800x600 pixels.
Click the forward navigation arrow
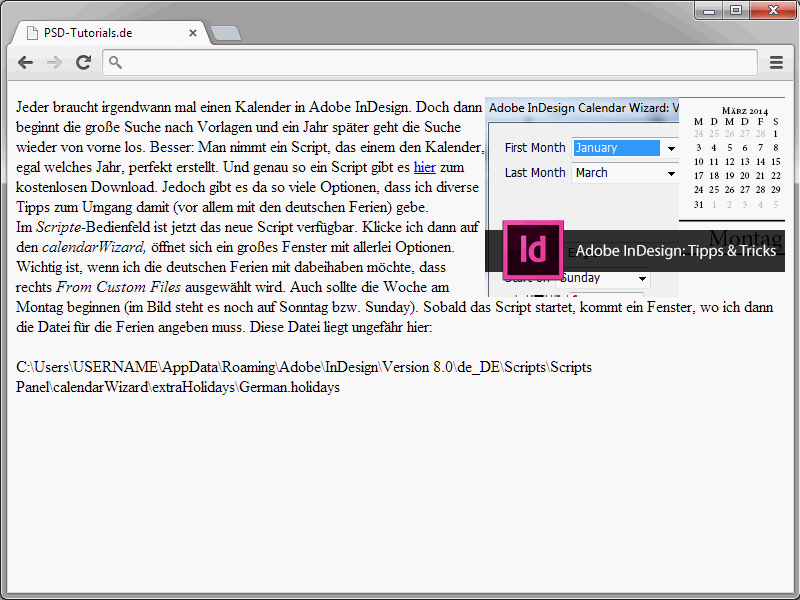pos(54,63)
